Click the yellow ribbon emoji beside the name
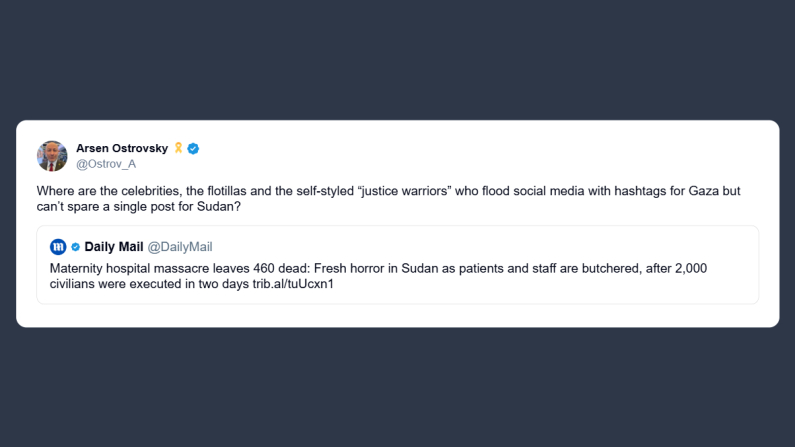The height and width of the screenshot is (447, 795). click(178, 148)
